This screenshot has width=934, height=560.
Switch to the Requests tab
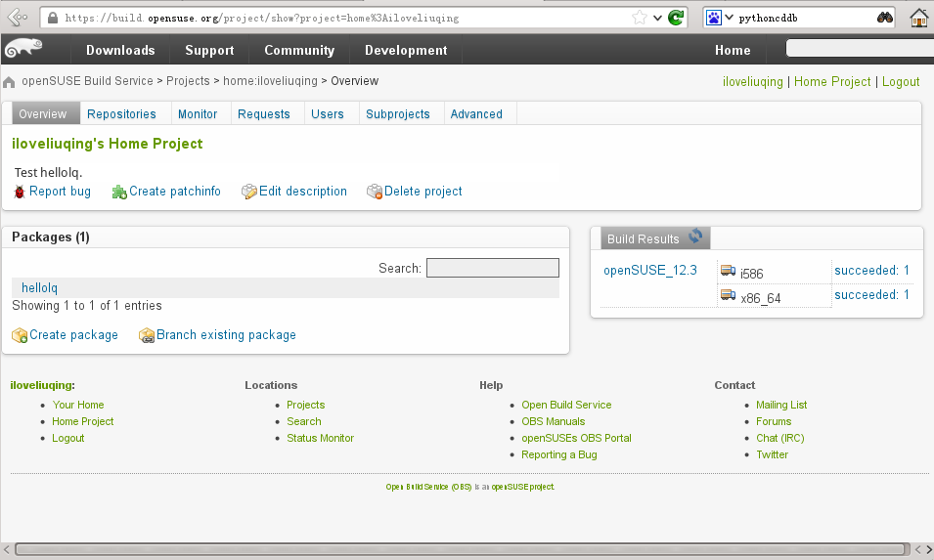264,113
